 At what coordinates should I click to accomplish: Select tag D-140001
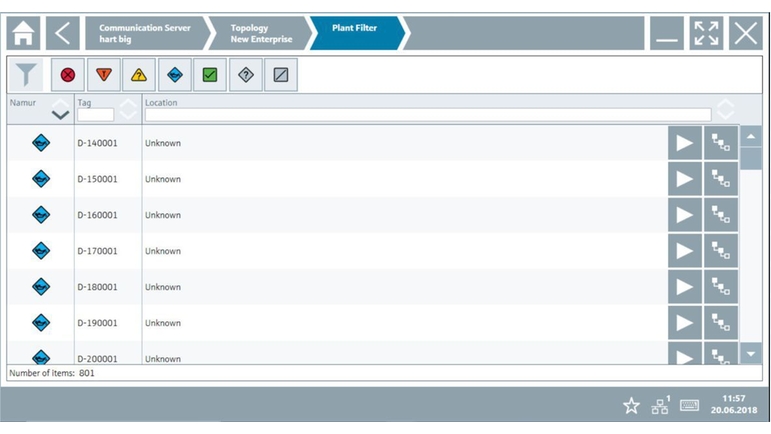[97, 143]
